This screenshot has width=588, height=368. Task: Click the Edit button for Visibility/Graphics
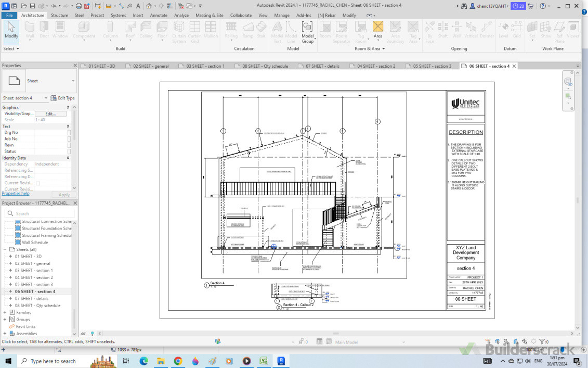[x=50, y=113]
